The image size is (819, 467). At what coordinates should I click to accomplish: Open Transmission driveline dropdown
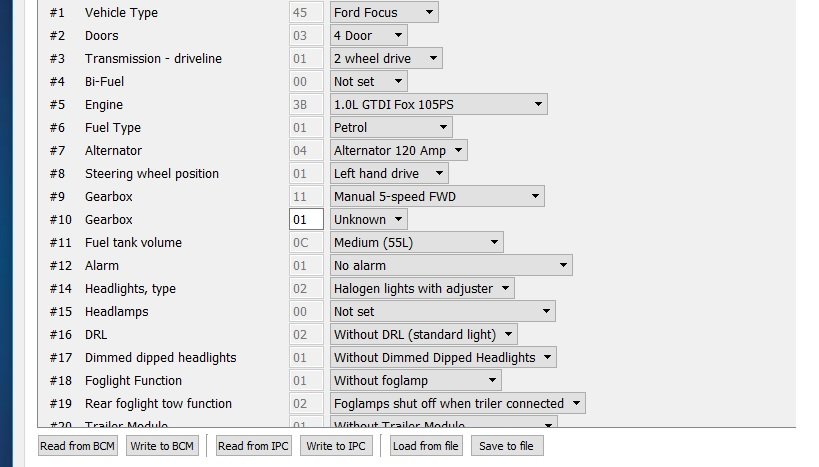386,59
